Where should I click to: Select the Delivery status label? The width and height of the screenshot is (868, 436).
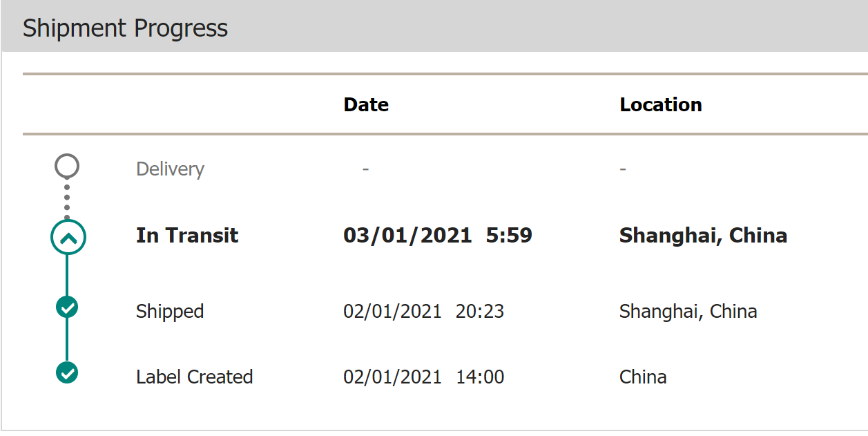170,169
